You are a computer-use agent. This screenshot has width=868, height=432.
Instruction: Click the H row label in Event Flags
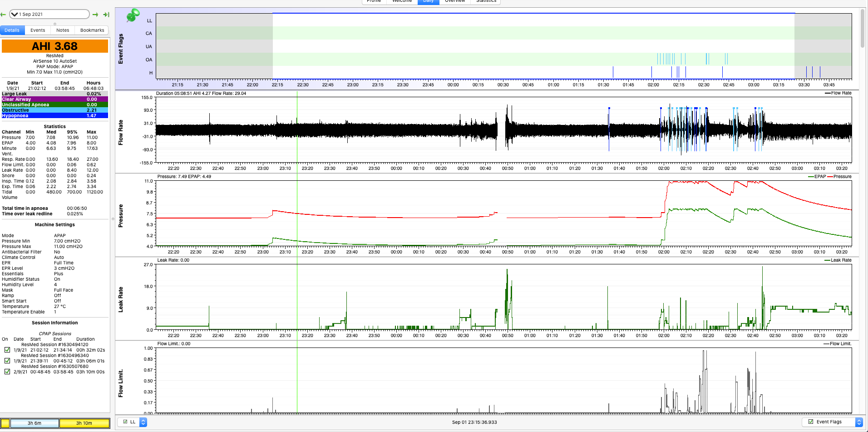pyautogui.click(x=151, y=73)
